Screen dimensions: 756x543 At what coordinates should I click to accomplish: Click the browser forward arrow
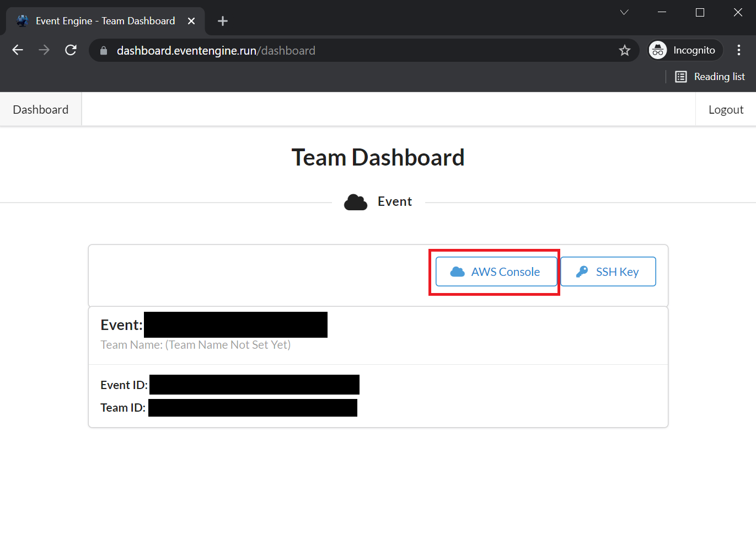point(44,50)
